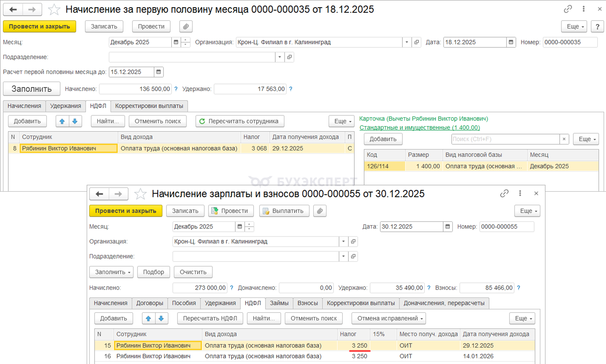Click the month stepper next to top Декабрь 2025

[x=186, y=42]
